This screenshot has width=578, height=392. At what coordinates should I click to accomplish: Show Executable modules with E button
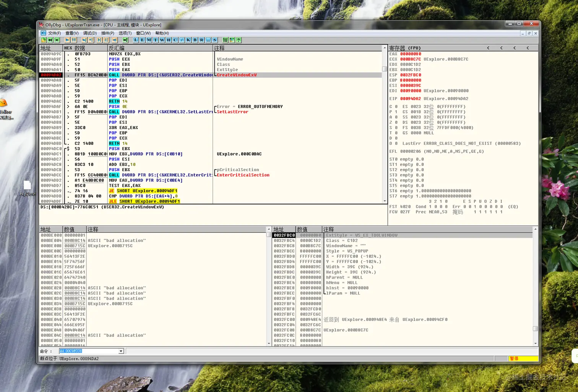click(x=142, y=40)
